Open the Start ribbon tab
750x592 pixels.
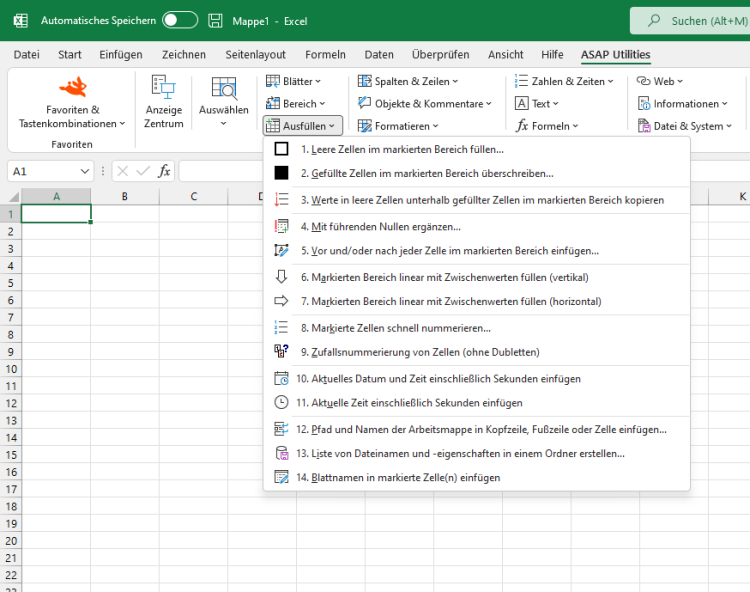[x=70, y=55]
